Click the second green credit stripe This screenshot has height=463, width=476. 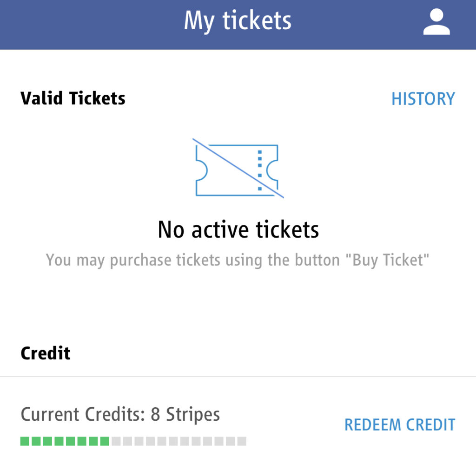point(36,441)
